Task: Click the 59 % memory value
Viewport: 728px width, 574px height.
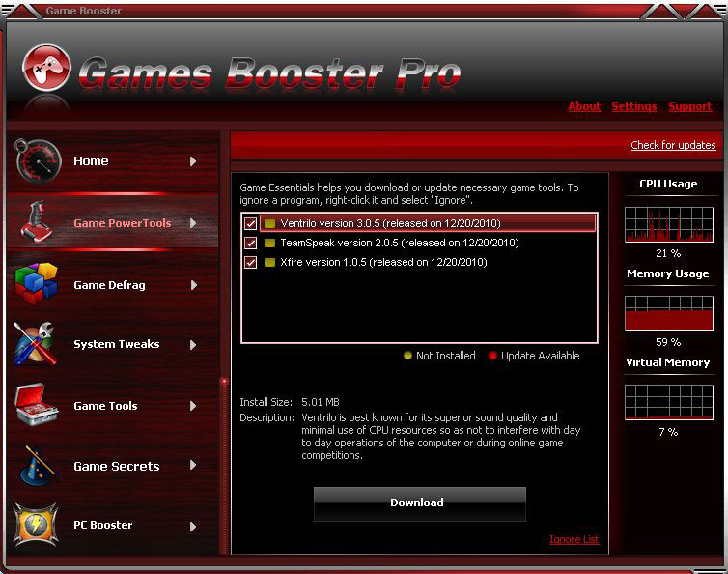Action: click(668, 342)
